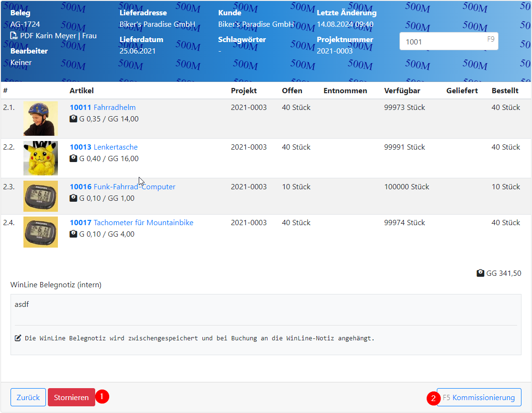Screen dimensions: 532x413
Task: Click the edit pencil icon in Belegnotiz hint
Action: [18, 338]
